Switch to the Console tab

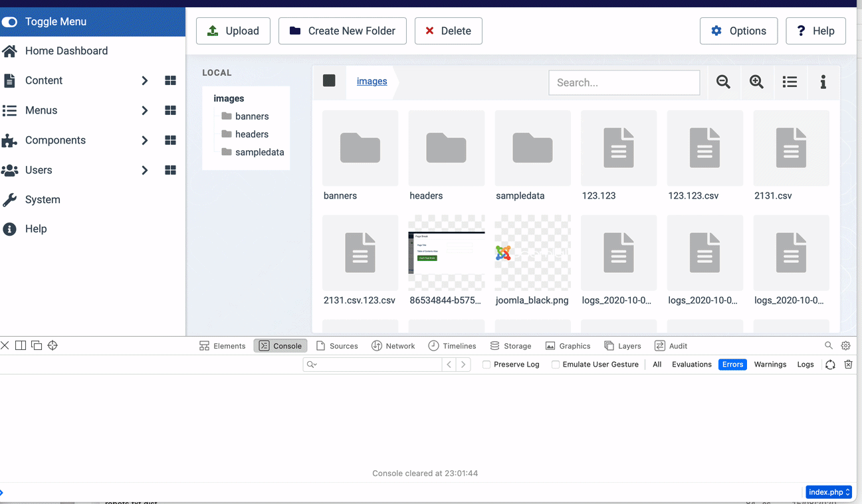280,346
